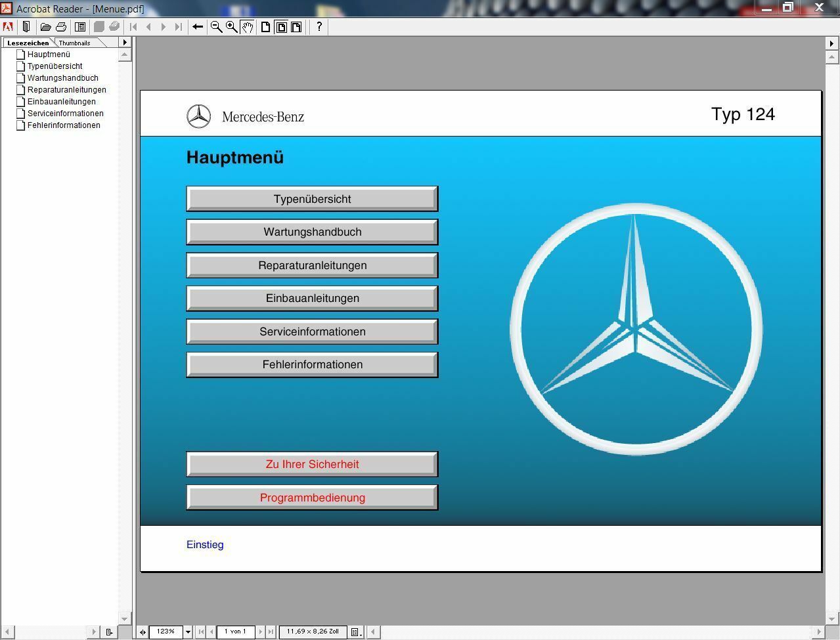Open the Einbauanleitungen menu button
Screen dimensions: 840x640
312,298
